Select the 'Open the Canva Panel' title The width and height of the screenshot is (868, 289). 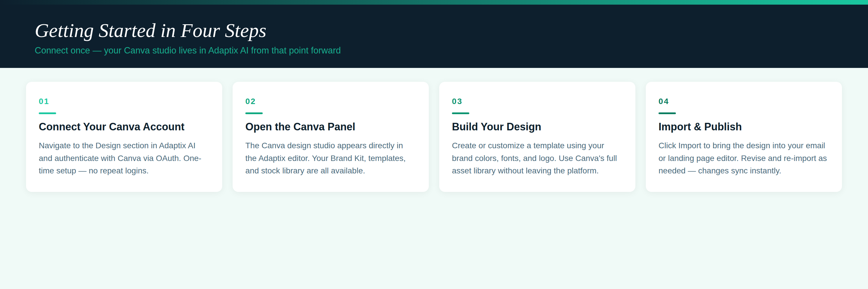300,127
